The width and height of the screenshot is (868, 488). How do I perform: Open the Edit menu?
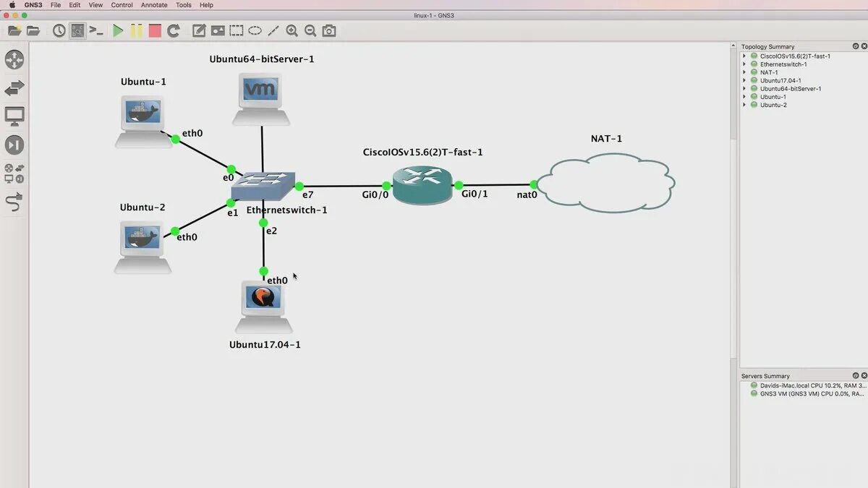(x=75, y=5)
